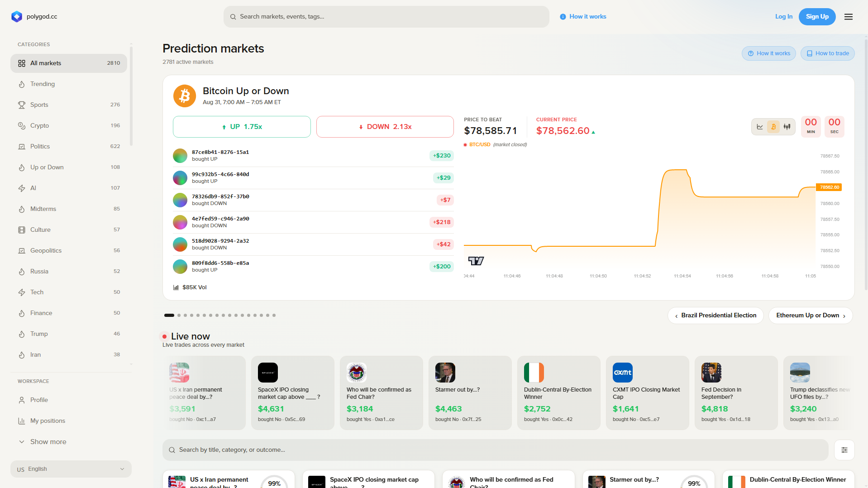Viewport: 868px width, 488px height.
Task: Click the Irish flag icon in Live now
Action: click(x=534, y=373)
